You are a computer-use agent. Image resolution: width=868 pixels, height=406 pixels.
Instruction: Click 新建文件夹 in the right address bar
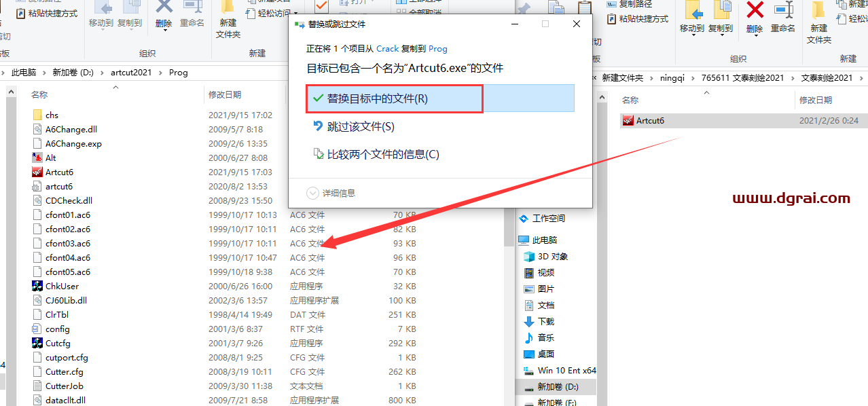click(x=622, y=77)
